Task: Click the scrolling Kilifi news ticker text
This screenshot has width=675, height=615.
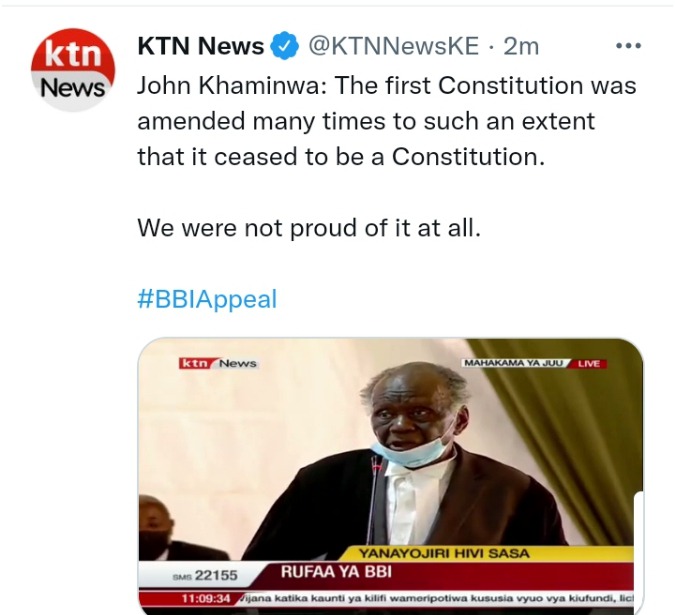Action: coord(436,599)
